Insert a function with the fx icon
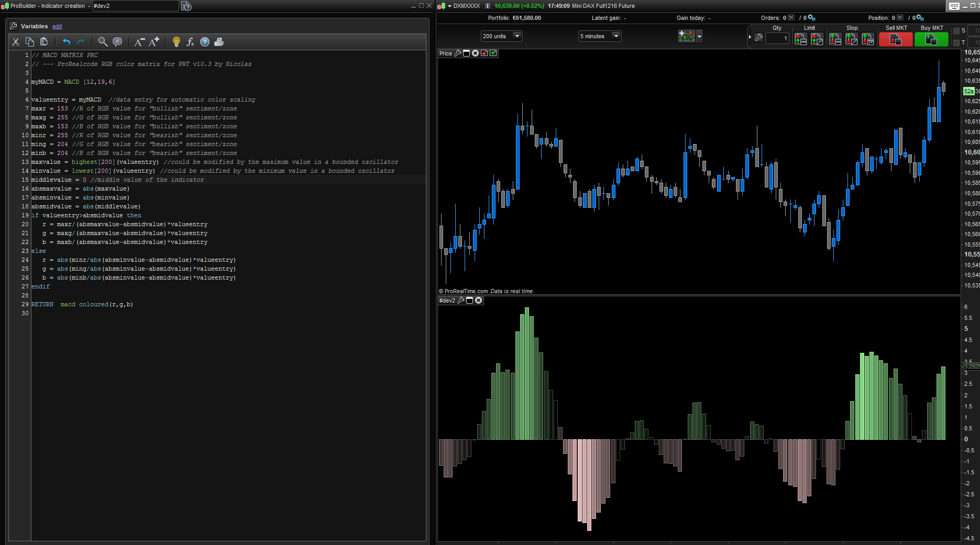Screen dimensions: 980x545 [190, 42]
